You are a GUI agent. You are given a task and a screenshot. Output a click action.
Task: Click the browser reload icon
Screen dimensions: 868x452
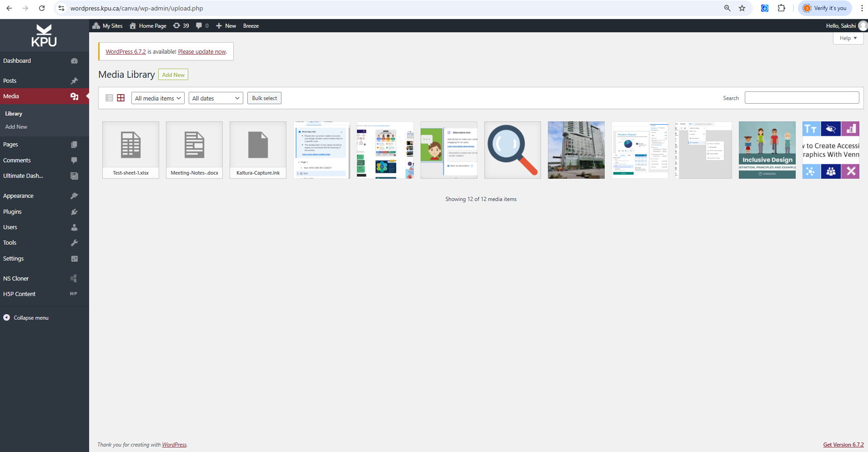point(42,8)
